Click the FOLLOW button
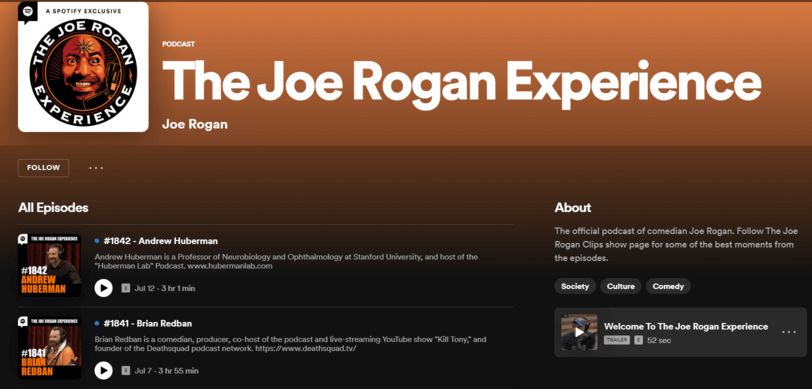Viewport: 812px width, 389px height. 44,168
